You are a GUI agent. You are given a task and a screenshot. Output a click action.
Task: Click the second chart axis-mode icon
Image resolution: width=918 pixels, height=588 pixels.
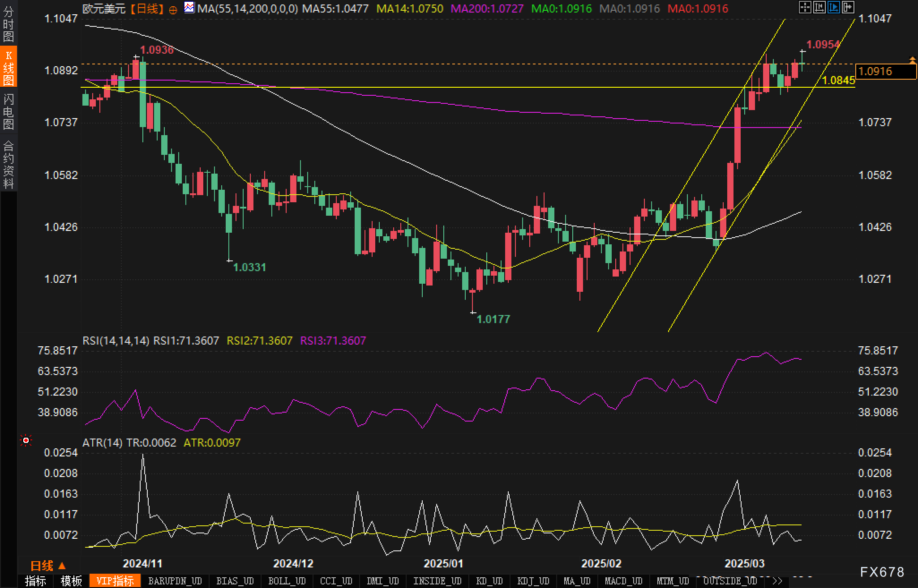pos(819,7)
